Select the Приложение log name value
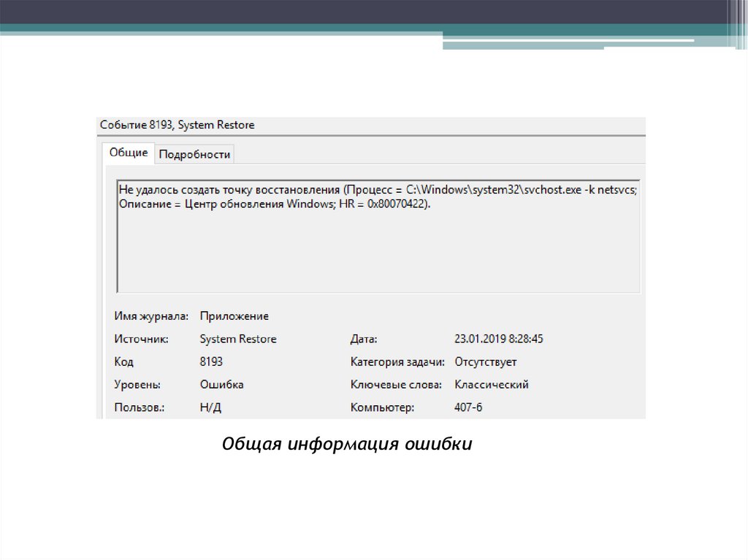The width and height of the screenshot is (748, 560). click(234, 316)
